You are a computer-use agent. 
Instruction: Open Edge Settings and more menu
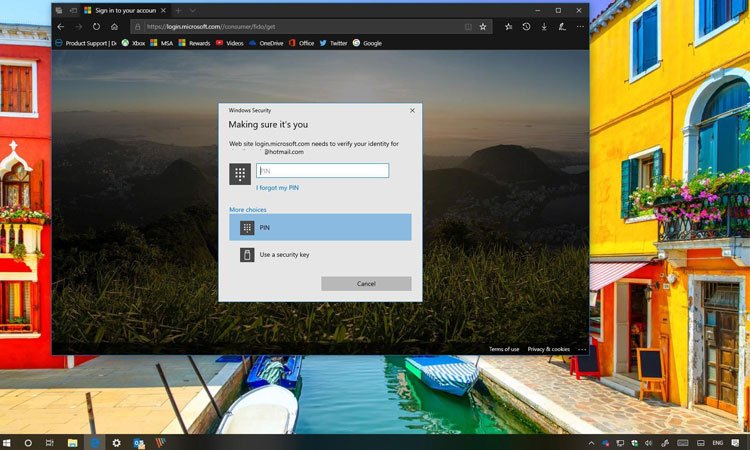(580, 27)
